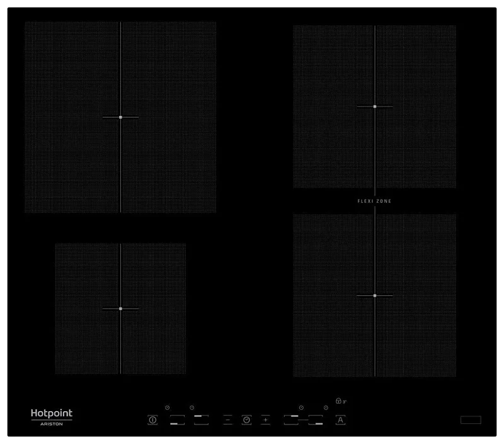This screenshot has height=444, width=504.
Task: Select the front-right flexi zone display
Action: coord(316,421)
